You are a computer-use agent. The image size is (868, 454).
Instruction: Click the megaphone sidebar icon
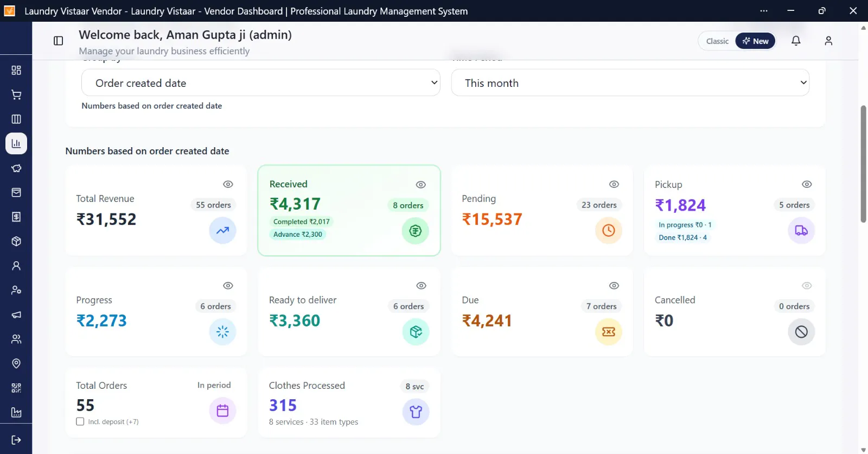click(x=16, y=314)
